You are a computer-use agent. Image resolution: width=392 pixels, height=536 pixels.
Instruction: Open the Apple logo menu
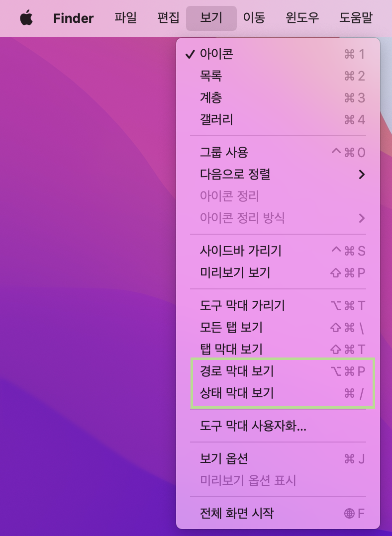[26, 18]
